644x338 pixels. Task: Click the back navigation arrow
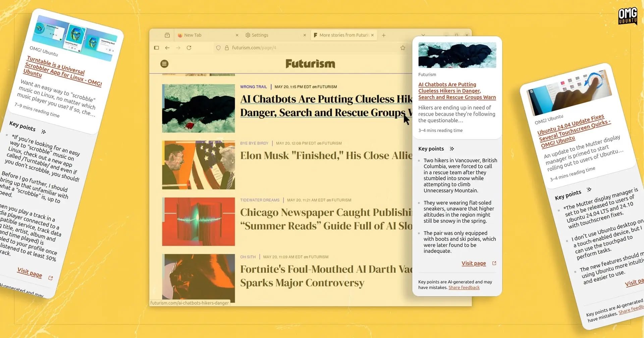click(x=167, y=48)
